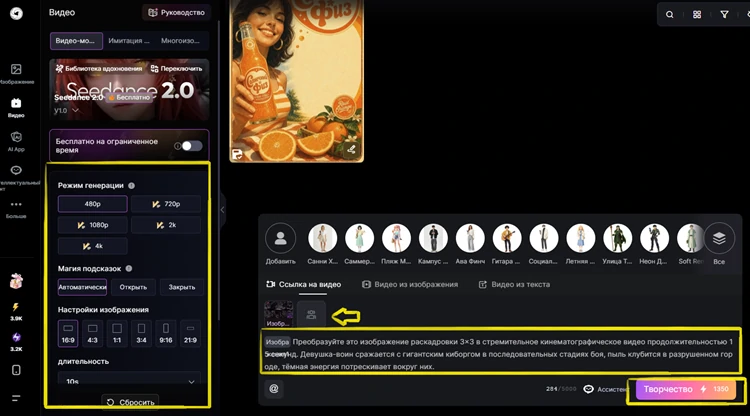Click the search magnifier icon at top right
The image size is (750, 416).
point(670,14)
